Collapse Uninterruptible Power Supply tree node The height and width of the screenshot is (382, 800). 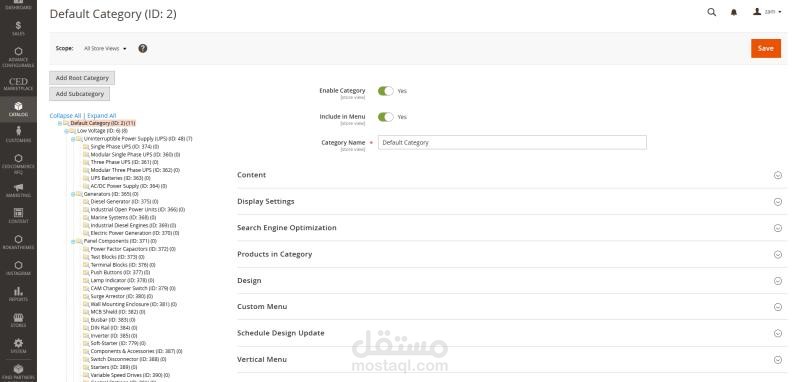pyautogui.click(x=73, y=139)
